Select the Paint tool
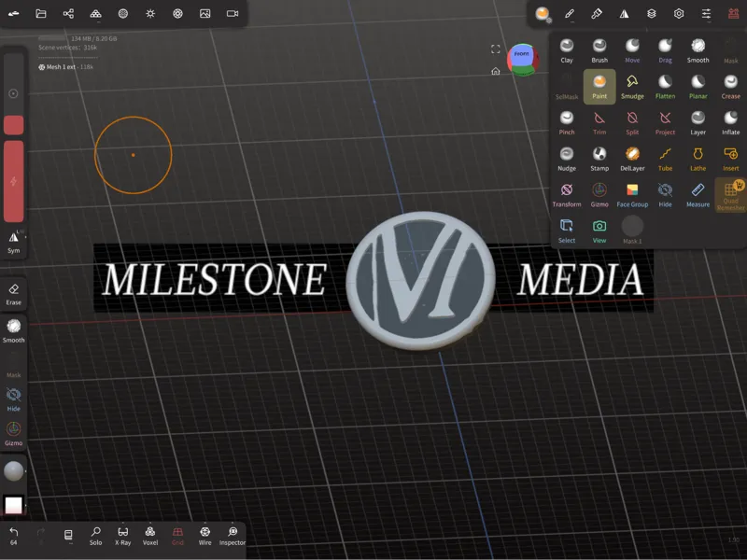The height and width of the screenshot is (560, 747). coord(599,87)
